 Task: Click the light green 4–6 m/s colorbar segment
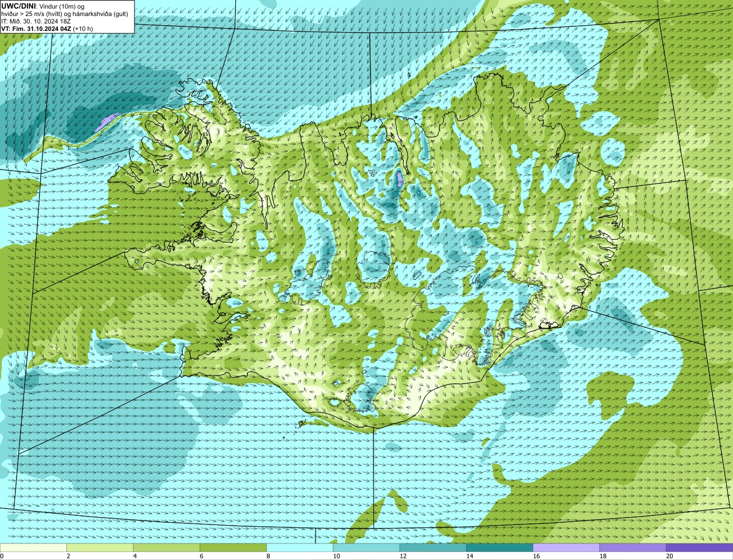(167, 547)
